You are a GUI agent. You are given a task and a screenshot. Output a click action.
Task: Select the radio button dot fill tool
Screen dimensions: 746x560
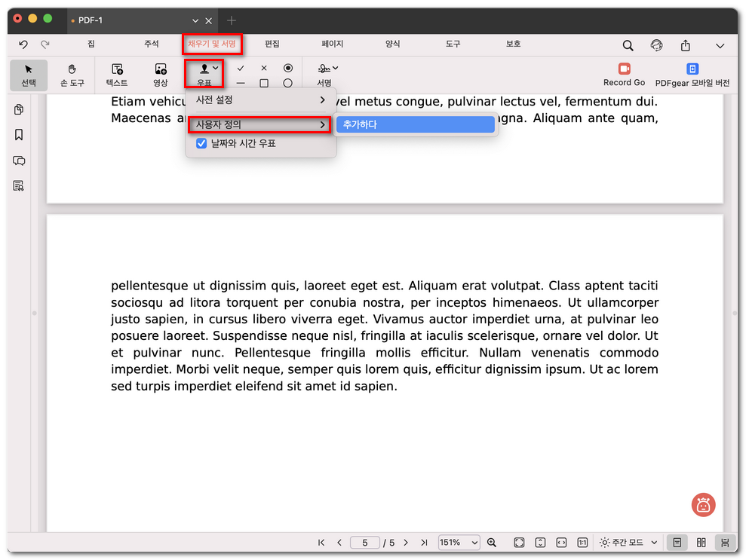tap(287, 68)
